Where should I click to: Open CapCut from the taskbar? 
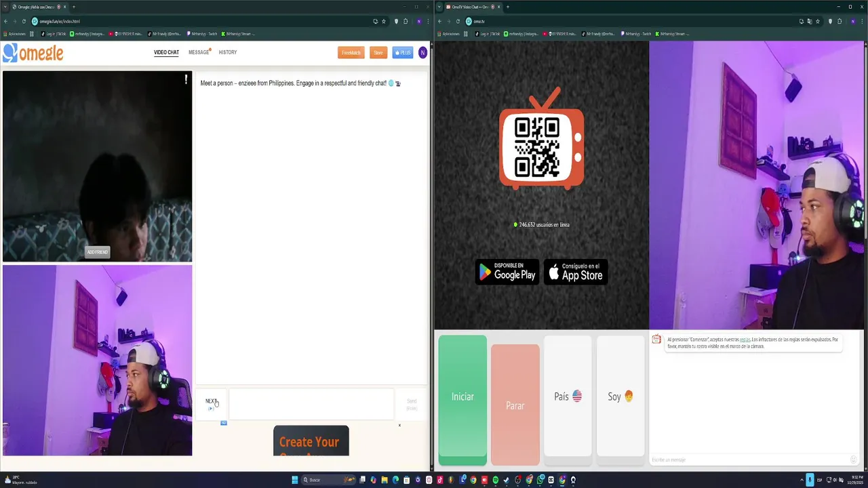click(551, 480)
